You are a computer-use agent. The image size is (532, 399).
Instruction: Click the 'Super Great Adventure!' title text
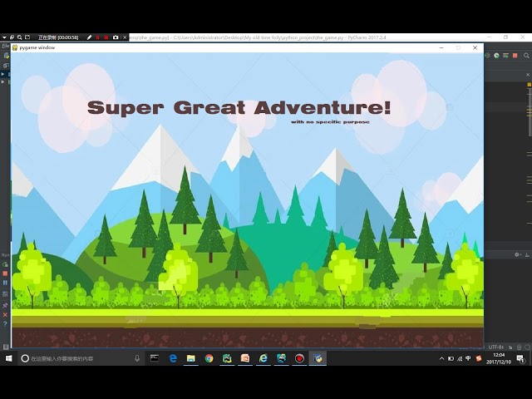(239, 107)
